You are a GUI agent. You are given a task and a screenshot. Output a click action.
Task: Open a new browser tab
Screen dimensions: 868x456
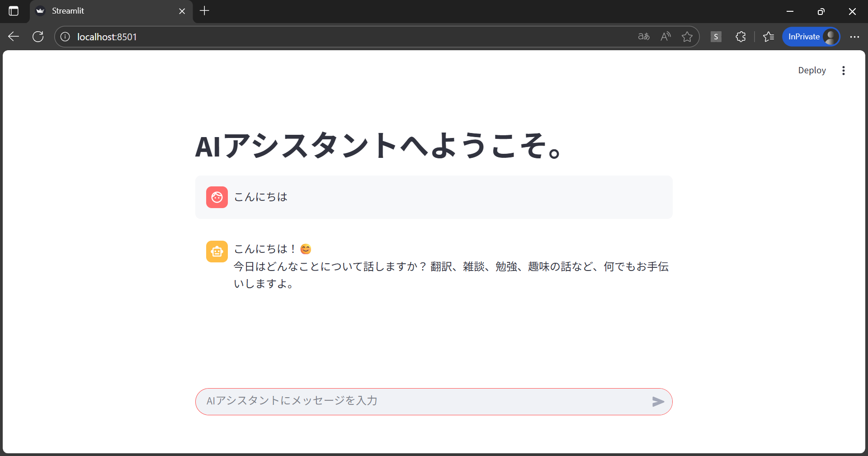[x=204, y=11]
